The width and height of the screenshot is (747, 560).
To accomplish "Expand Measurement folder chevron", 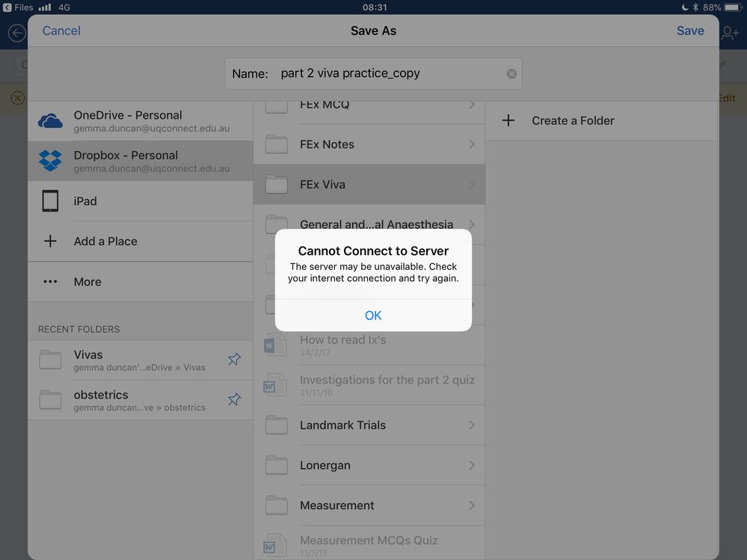I will coord(472,505).
